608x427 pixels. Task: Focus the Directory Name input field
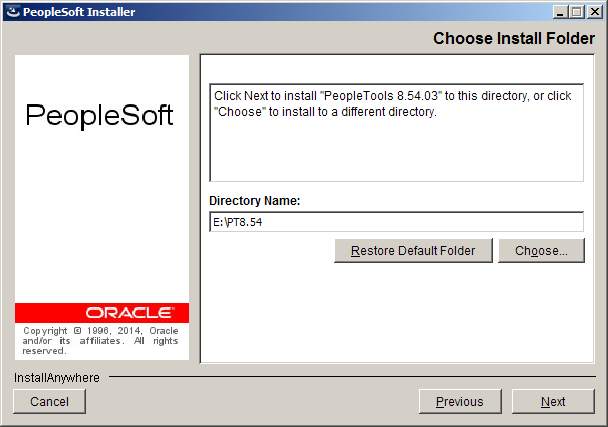[396, 222]
